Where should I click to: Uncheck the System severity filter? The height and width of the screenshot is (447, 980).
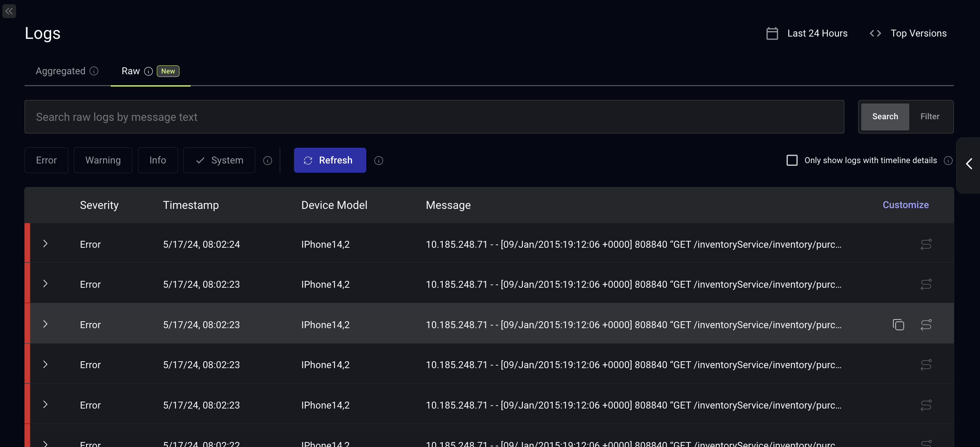click(x=219, y=160)
